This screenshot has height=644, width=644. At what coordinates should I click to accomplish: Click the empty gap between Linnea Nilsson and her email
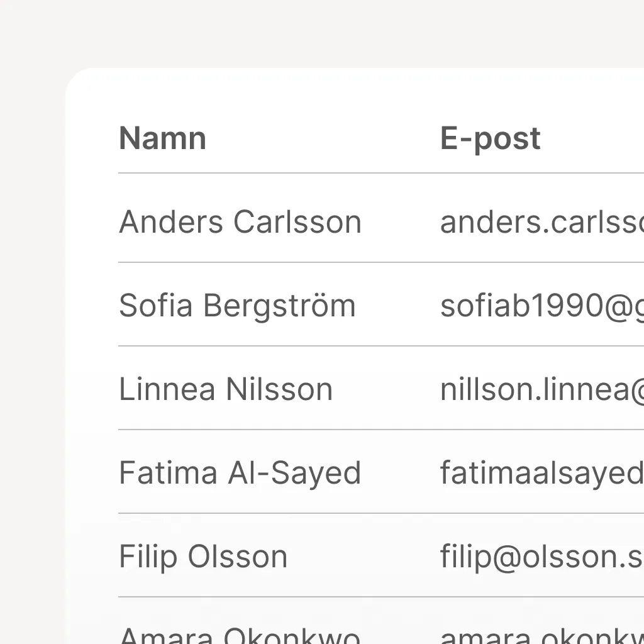pos(387,389)
